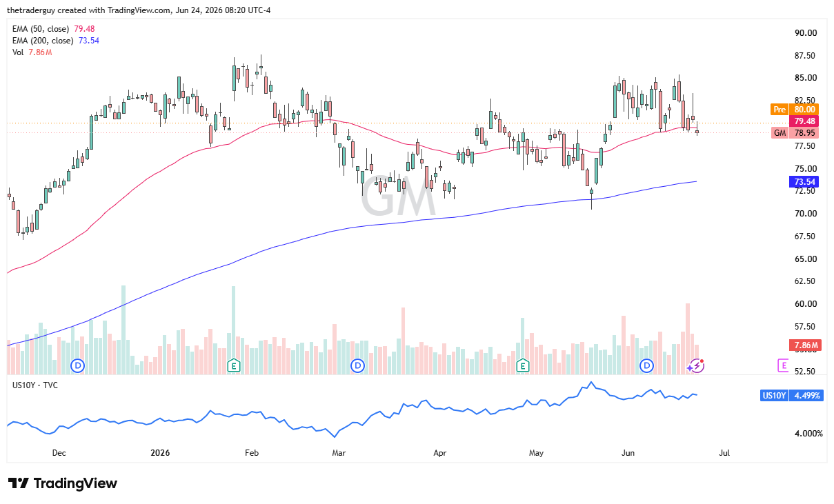This screenshot has width=834, height=504.
Task: Open the green earnings E marker near February
Action: point(233,365)
